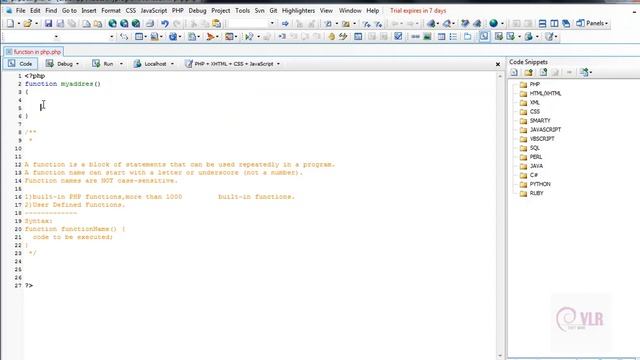The height and width of the screenshot is (360, 640).
Task: Click the insert table icon in the second toolbar
Action: 441,37
